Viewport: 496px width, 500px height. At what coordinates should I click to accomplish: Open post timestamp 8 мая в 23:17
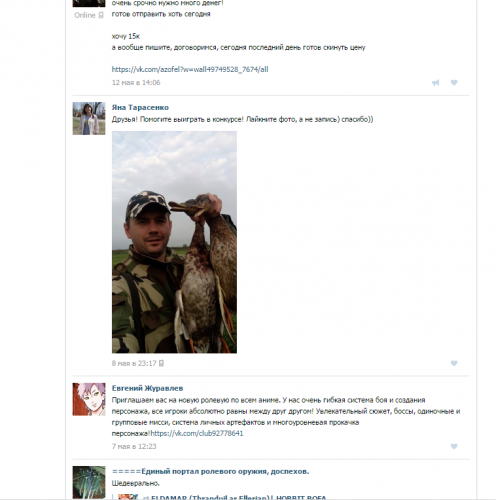tap(134, 363)
